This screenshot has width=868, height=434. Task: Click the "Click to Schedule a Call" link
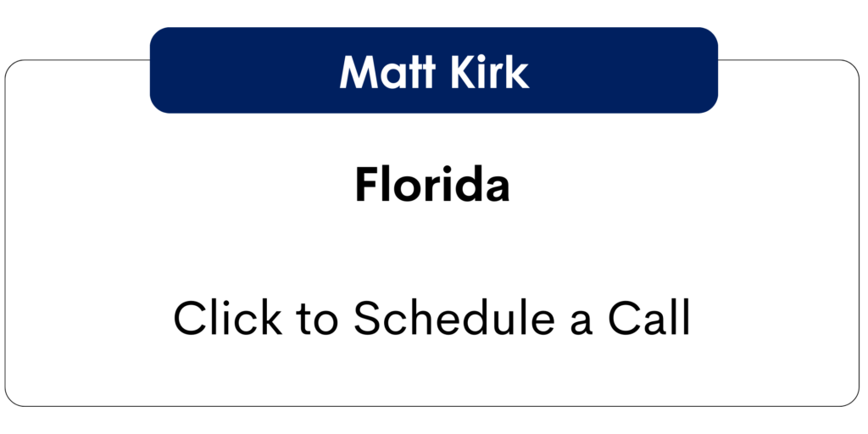pos(432,319)
